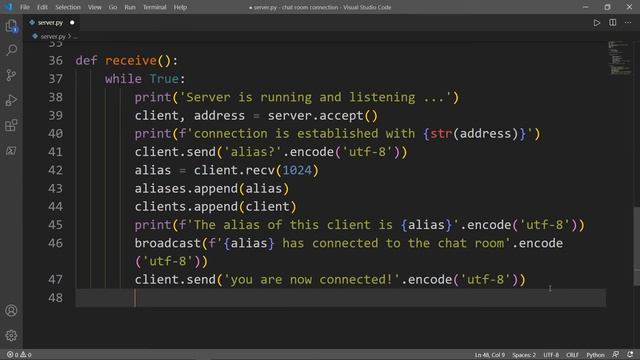Click server.py in the breadcrumb
This screenshot has height=360, width=640.
coord(53,36)
